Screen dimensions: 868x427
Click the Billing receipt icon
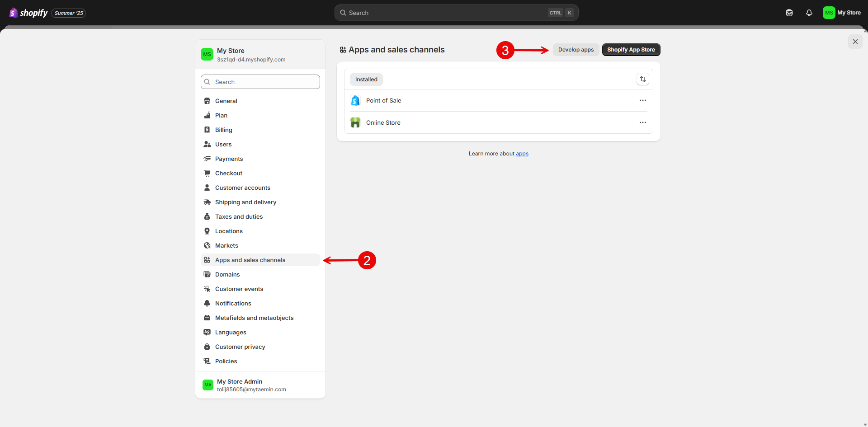pos(207,130)
